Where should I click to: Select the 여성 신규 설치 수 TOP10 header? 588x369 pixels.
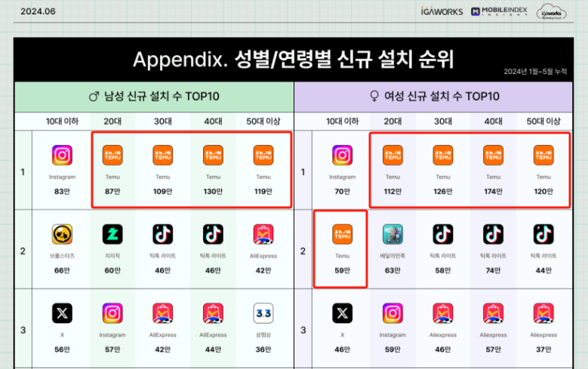pos(433,96)
